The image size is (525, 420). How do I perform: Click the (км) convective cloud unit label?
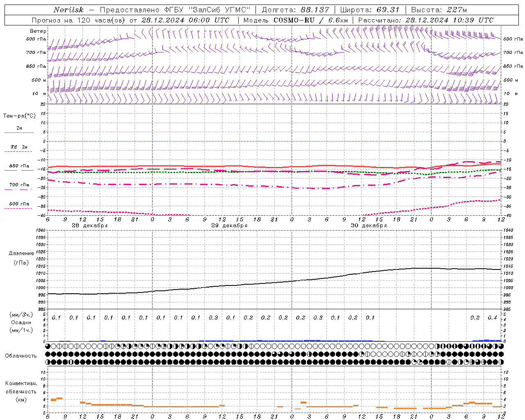click(x=21, y=399)
